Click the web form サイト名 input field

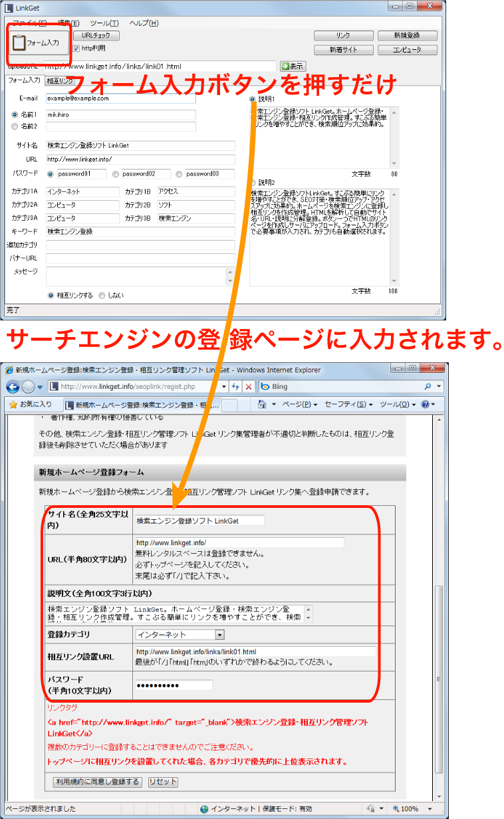(x=199, y=521)
